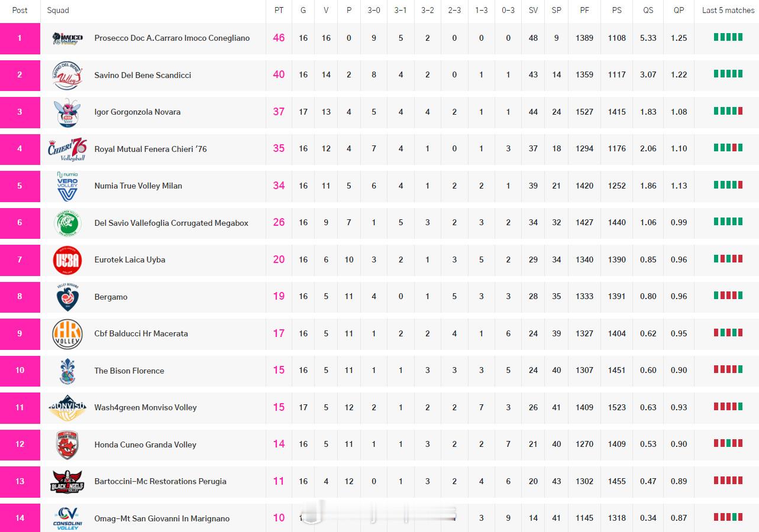
Task: Open the Eurotek Laica Uyba team link
Action: [130, 259]
